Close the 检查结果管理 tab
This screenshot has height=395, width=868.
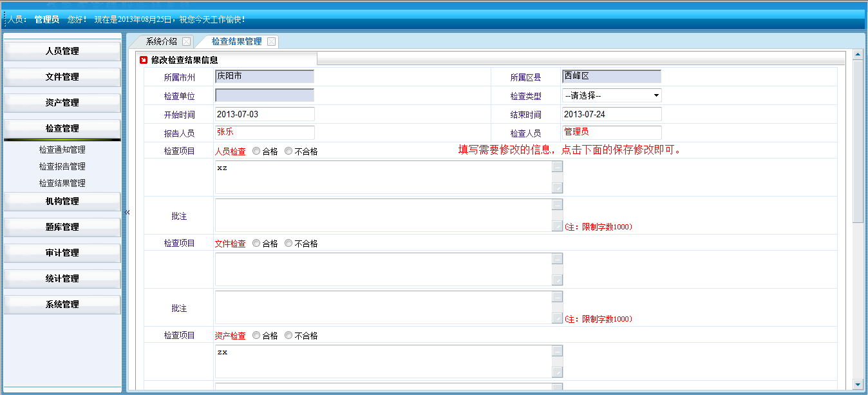pyautogui.click(x=271, y=41)
